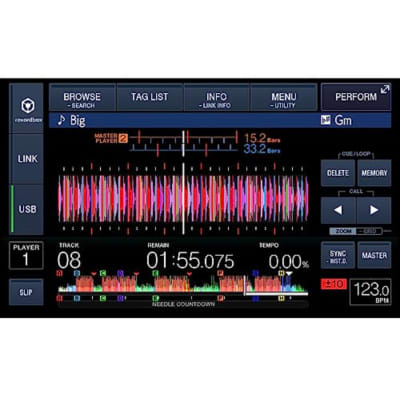400x400 pixels.
Task: Select green hot cue C above overview waveform
Action: pos(103,273)
